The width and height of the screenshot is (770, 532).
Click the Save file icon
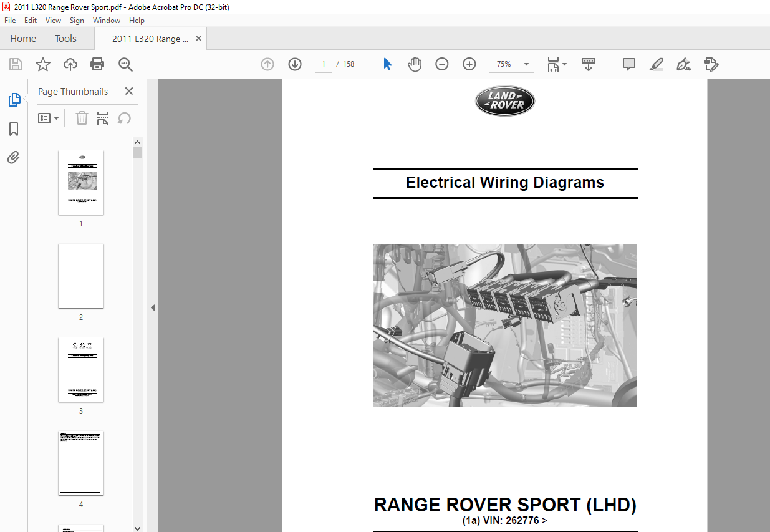[16, 64]
